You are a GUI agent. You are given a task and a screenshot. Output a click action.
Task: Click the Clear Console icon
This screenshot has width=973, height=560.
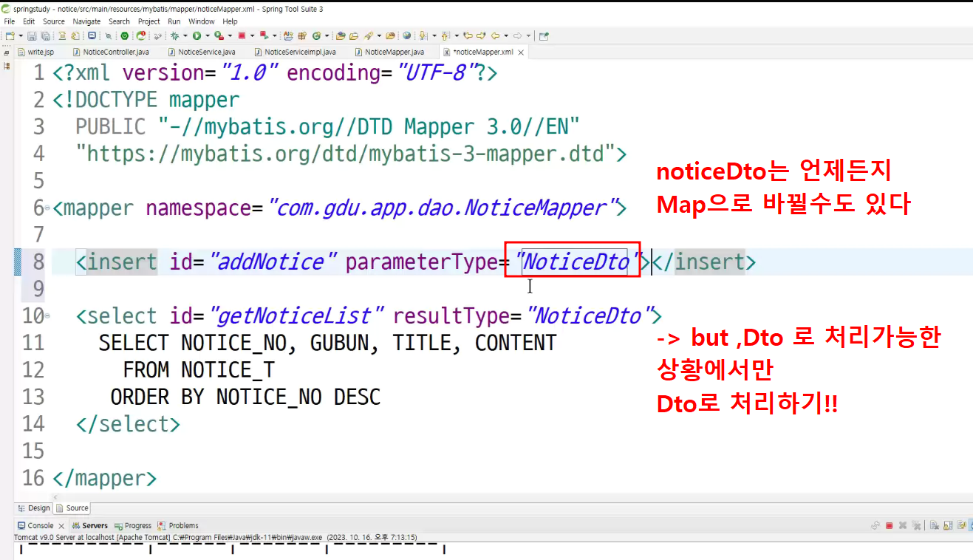click(934, 526)
